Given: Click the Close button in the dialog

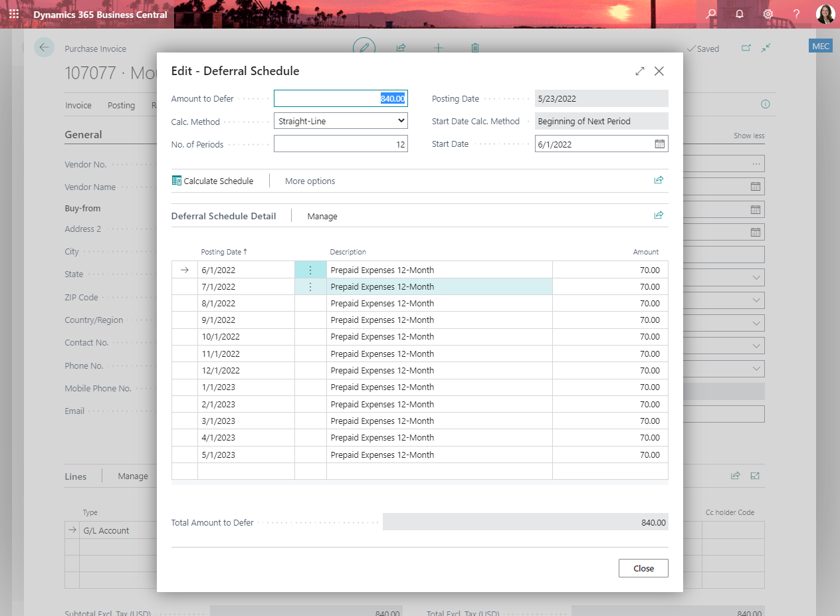Looking at the screenshot, I should (x=643, y=568).
